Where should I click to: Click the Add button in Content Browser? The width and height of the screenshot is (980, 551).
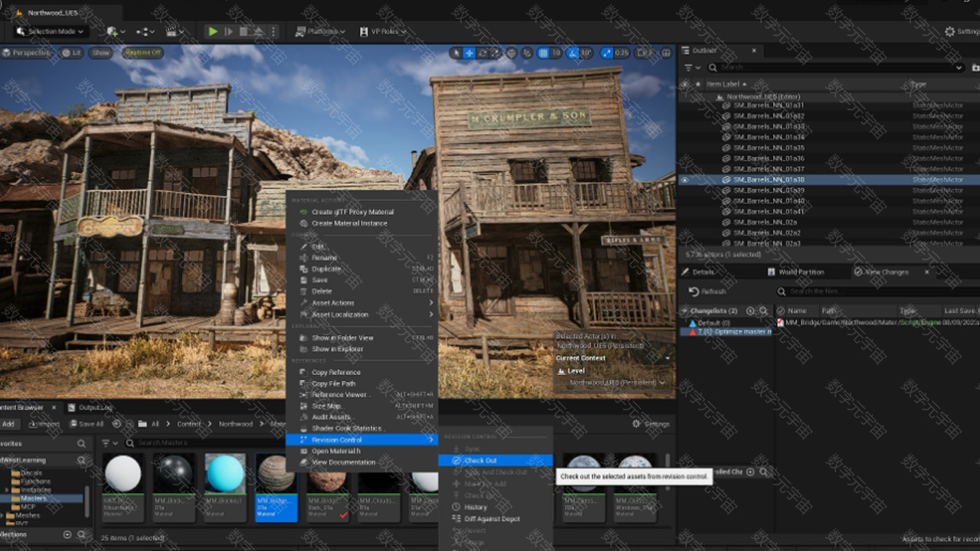(x=8, y=424)
